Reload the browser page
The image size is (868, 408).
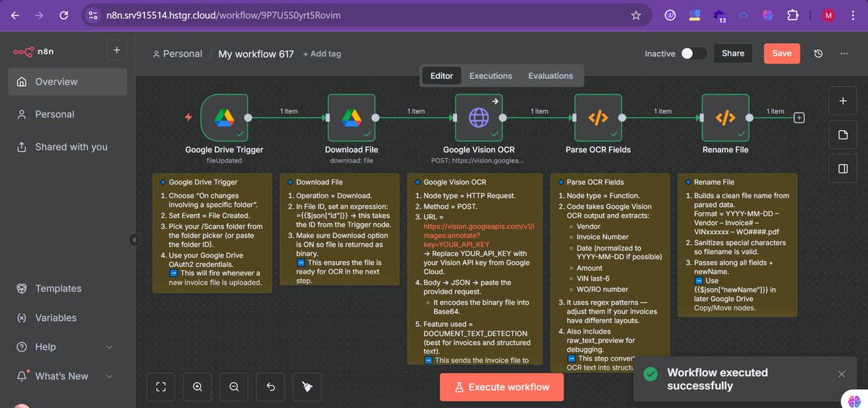click(64, 14)
